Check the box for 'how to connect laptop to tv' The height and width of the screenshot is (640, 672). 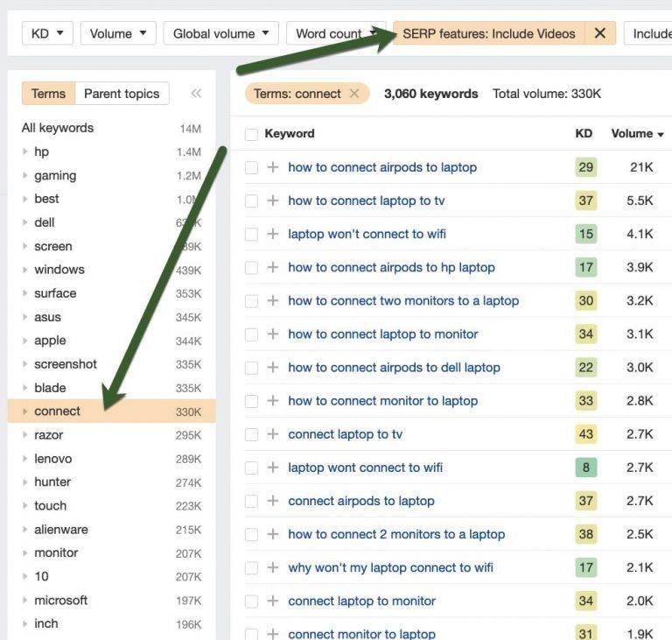pyautogui.click(x=252, y=200)
